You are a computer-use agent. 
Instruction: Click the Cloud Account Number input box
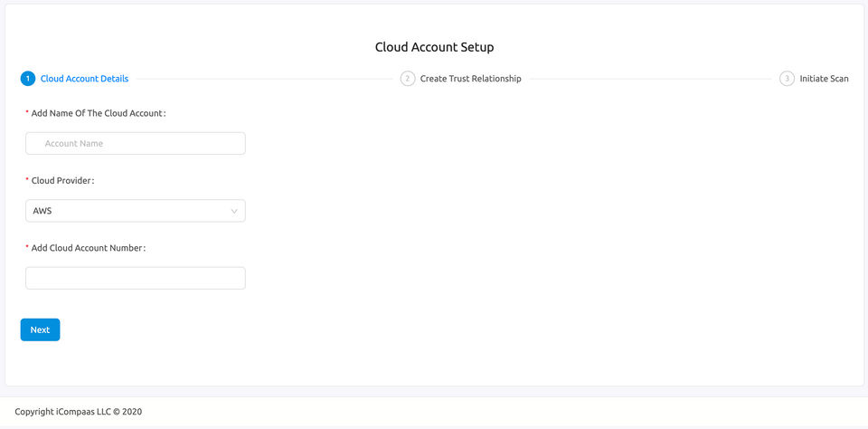pyautogui.click(x=136, y=278)
